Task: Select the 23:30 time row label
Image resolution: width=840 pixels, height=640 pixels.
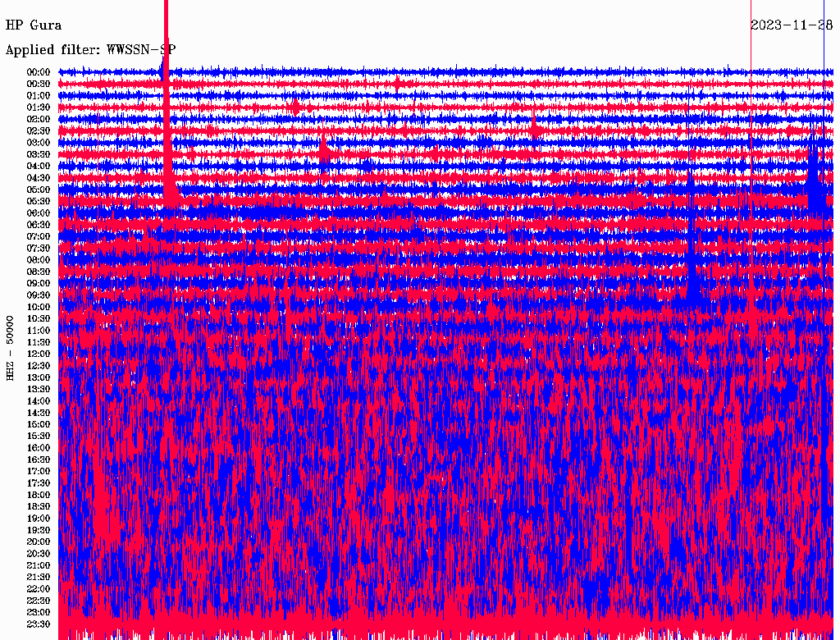Action: (x=39, y=624)
